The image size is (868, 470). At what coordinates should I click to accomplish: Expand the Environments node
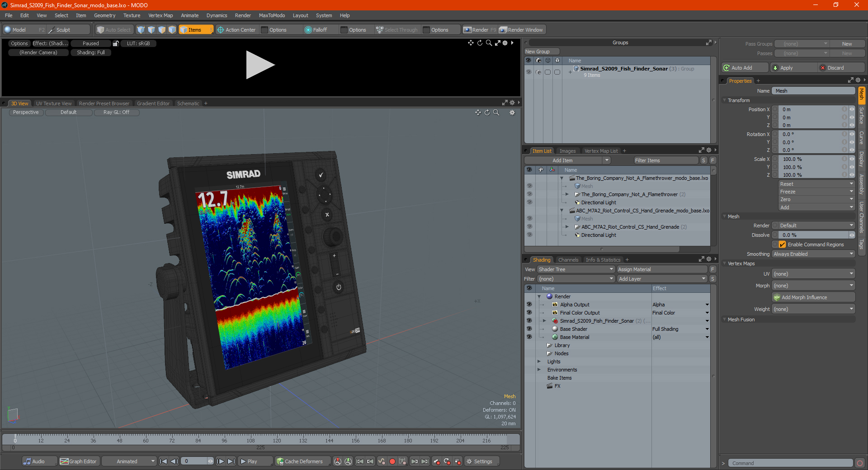point(539,370)
